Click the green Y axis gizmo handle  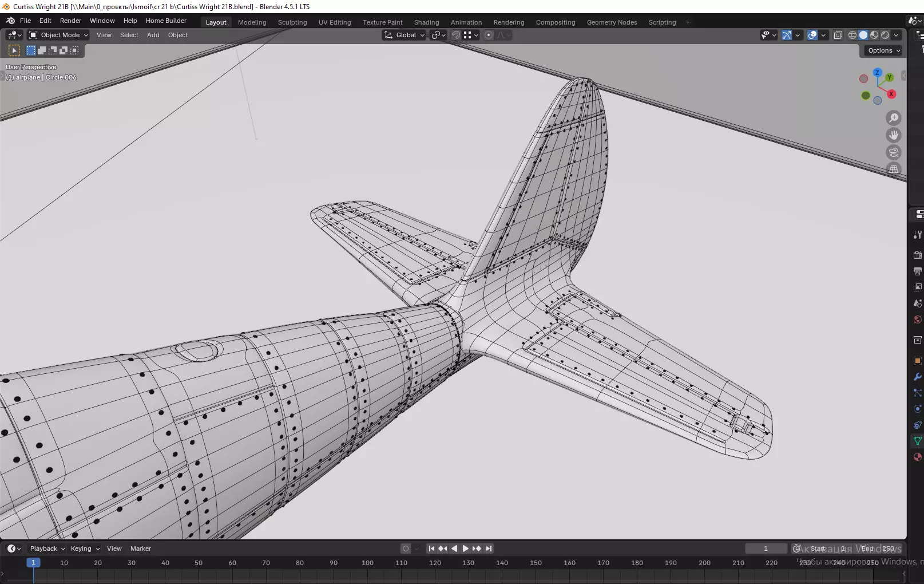coord(889,77)
